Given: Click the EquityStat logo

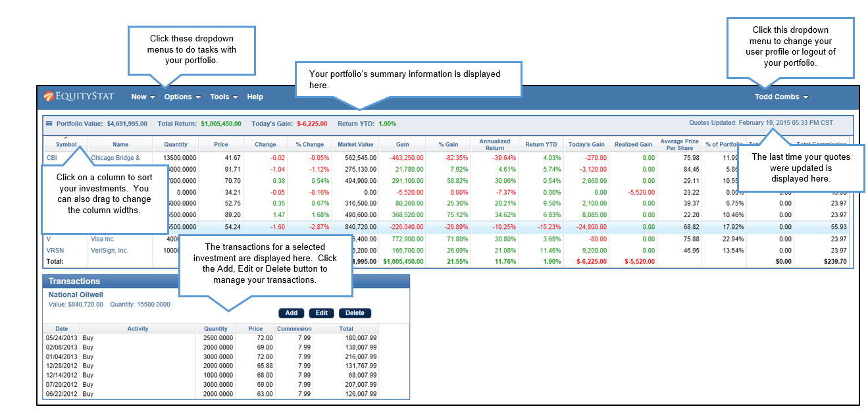Looking at the screenshot, I should (79, 97).
